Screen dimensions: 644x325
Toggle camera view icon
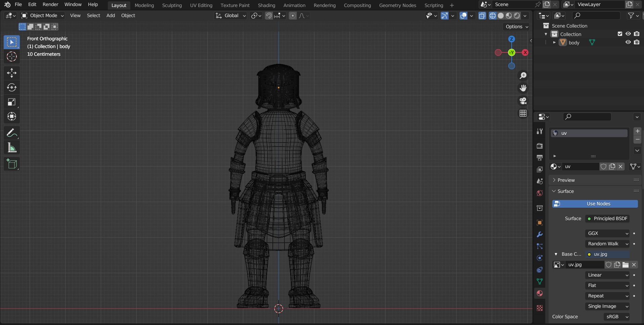[523, 101]
